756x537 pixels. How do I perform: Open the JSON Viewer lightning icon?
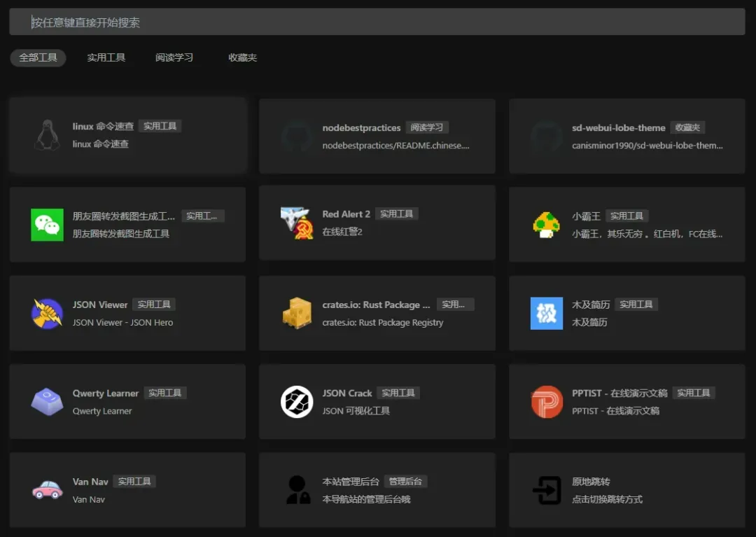(x=47, y=312)
